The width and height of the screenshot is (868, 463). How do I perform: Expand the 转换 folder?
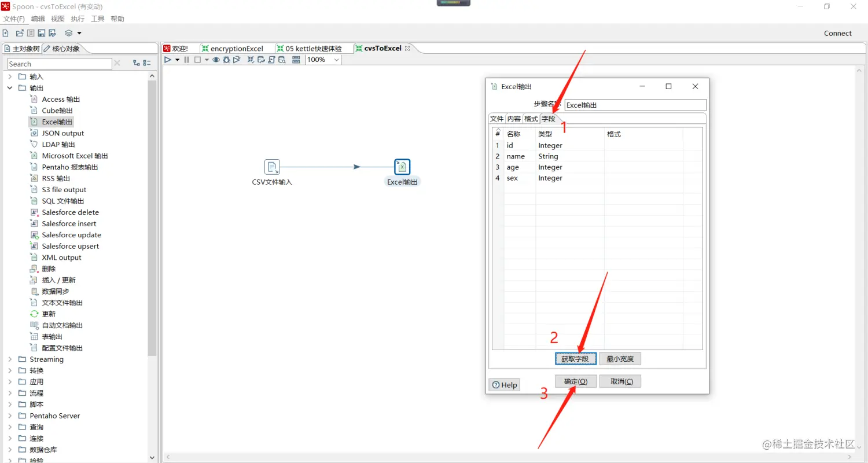(10, 370)
